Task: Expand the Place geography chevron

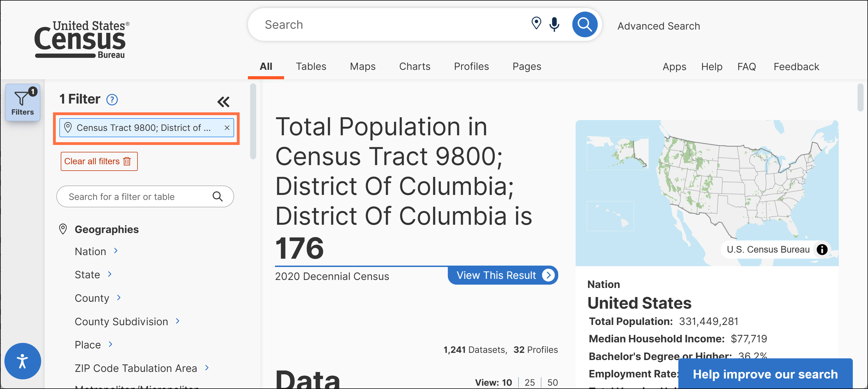Action: click(110, 344)
